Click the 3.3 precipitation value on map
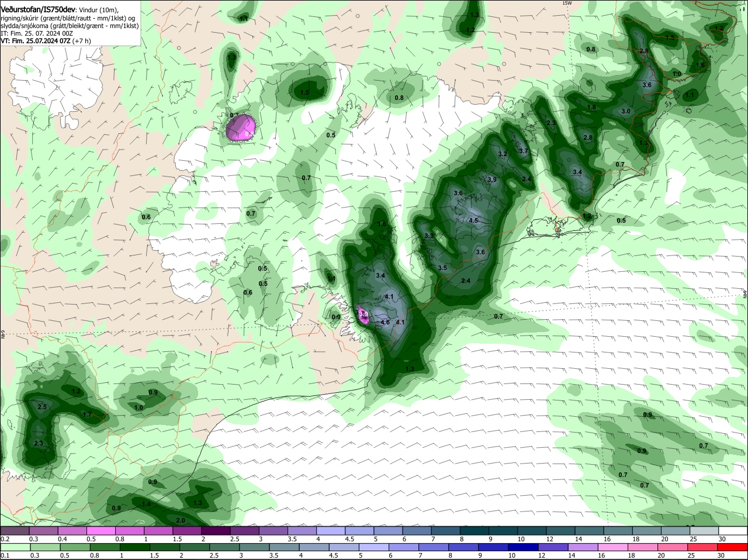Image resolution: width=748 pixels, height=560 pixels. click(429, 236)
